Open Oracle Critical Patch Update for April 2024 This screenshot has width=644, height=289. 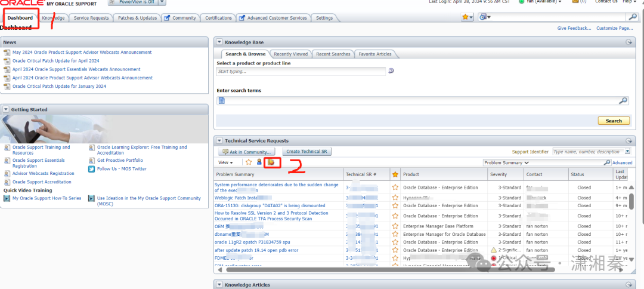[x=56, y=61]
